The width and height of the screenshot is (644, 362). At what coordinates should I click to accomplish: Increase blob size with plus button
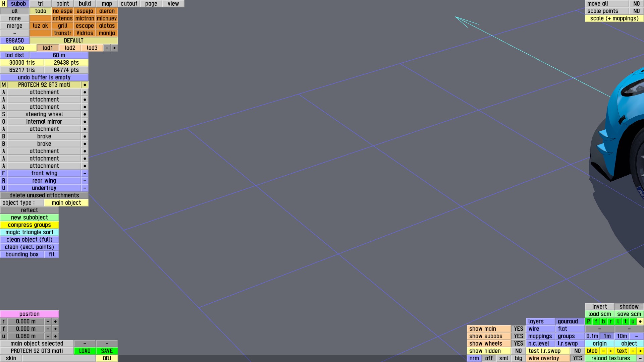pos(610,351)
